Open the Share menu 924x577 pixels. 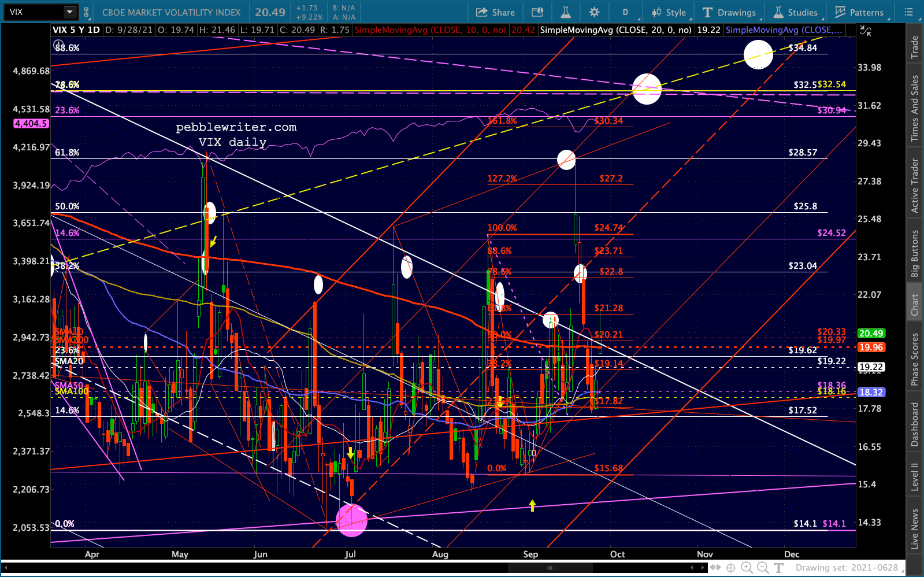pos(495,12)
